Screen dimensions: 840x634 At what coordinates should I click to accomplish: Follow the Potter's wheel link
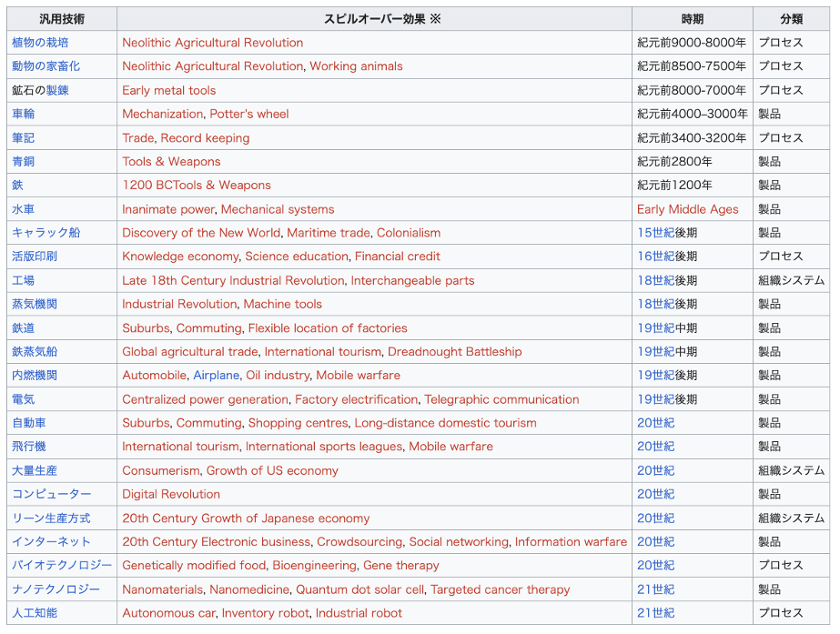click(x=248, y=114)
